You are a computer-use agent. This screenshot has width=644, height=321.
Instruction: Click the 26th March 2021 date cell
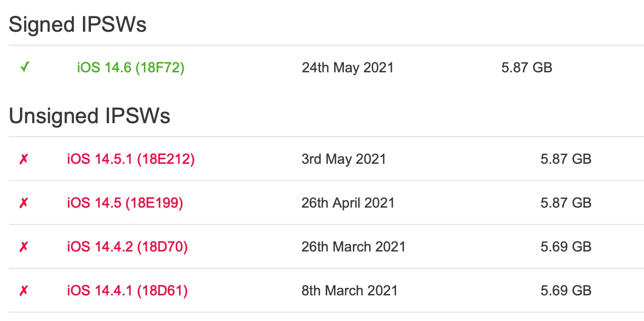[x=354, y=247]
